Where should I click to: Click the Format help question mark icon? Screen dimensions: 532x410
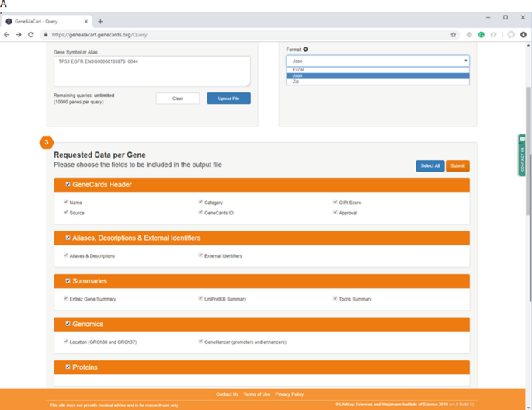tap(306, 50)
